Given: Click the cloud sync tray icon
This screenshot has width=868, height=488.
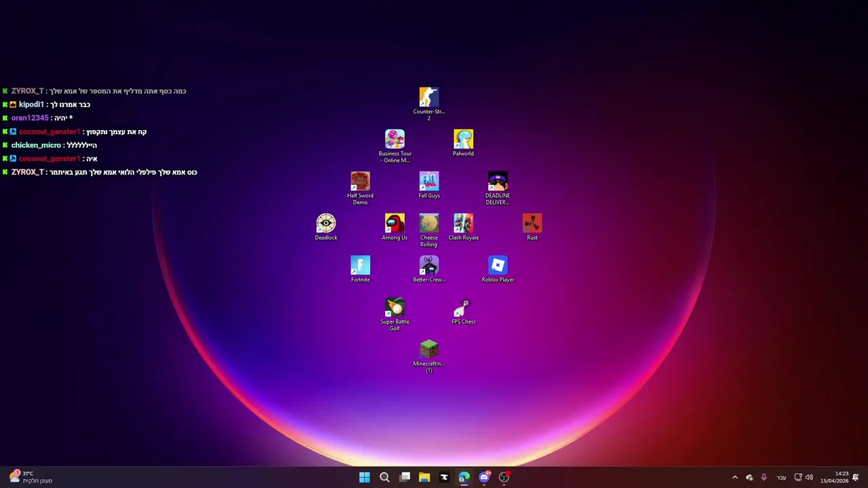Looking at the screenshot, I should (749, 477).
